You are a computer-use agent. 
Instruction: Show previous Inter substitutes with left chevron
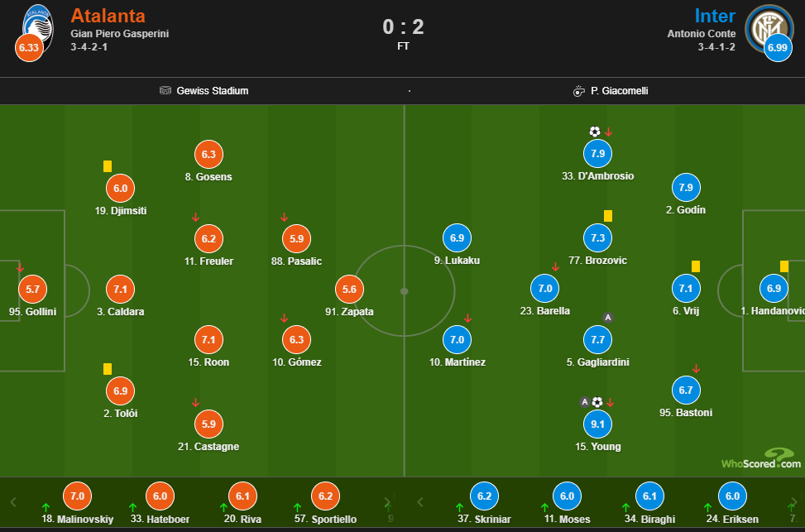pos(420,502)
